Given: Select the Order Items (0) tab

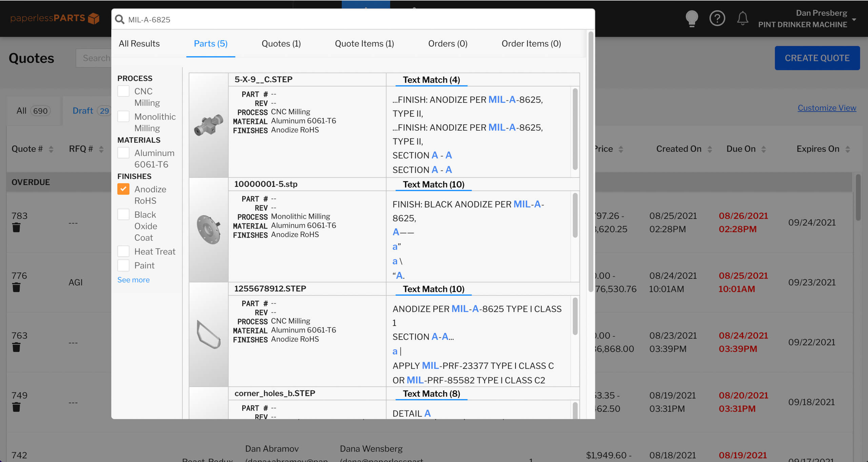Looking at the screenshot, I should (x=531, y=44).
